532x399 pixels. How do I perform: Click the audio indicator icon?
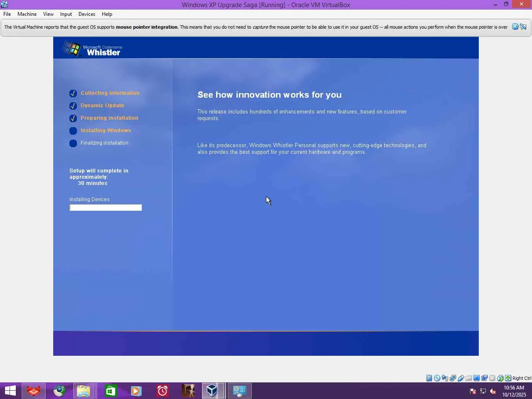[x=445, y=378]
